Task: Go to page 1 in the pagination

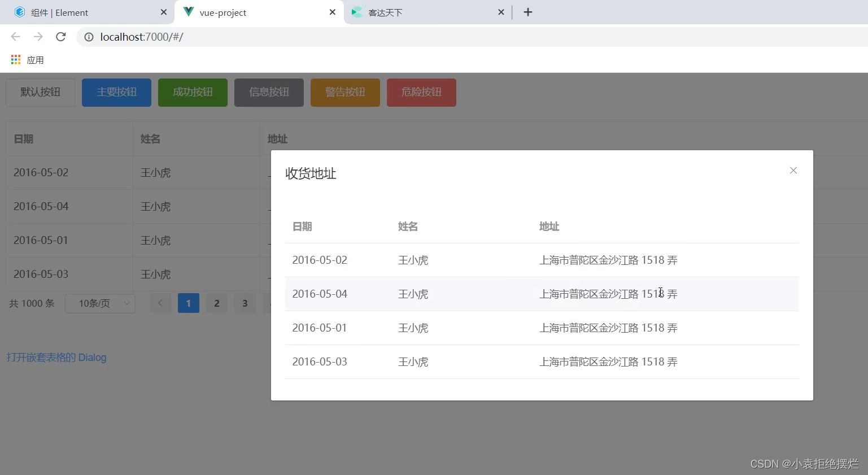Action: (189, 303)
